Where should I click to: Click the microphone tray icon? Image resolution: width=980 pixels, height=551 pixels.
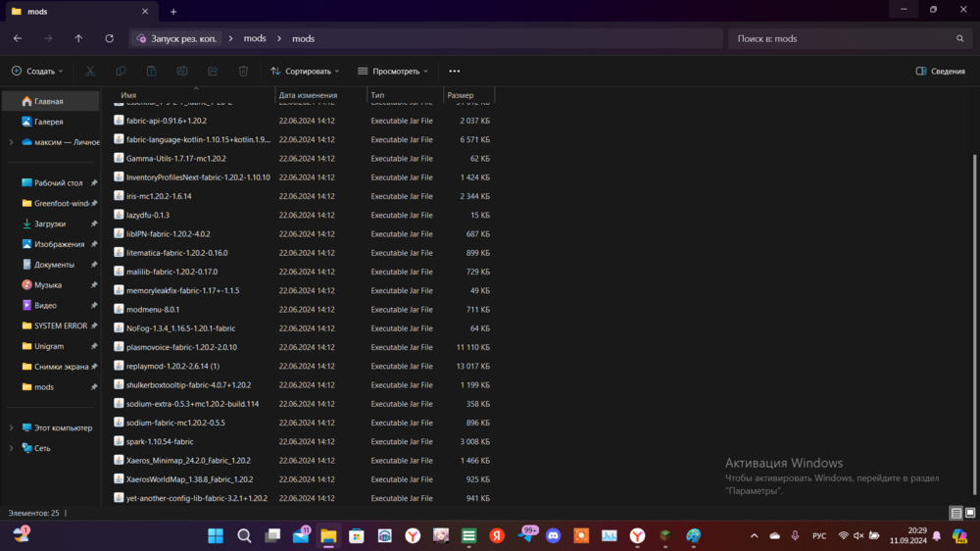pyautogui.click(x=795, y=536)
